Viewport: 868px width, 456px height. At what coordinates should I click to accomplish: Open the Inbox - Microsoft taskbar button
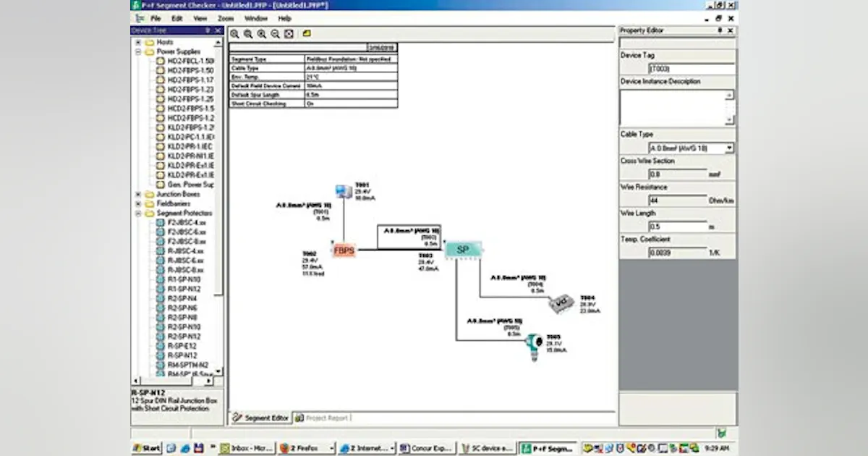click(x=246, y=448)
